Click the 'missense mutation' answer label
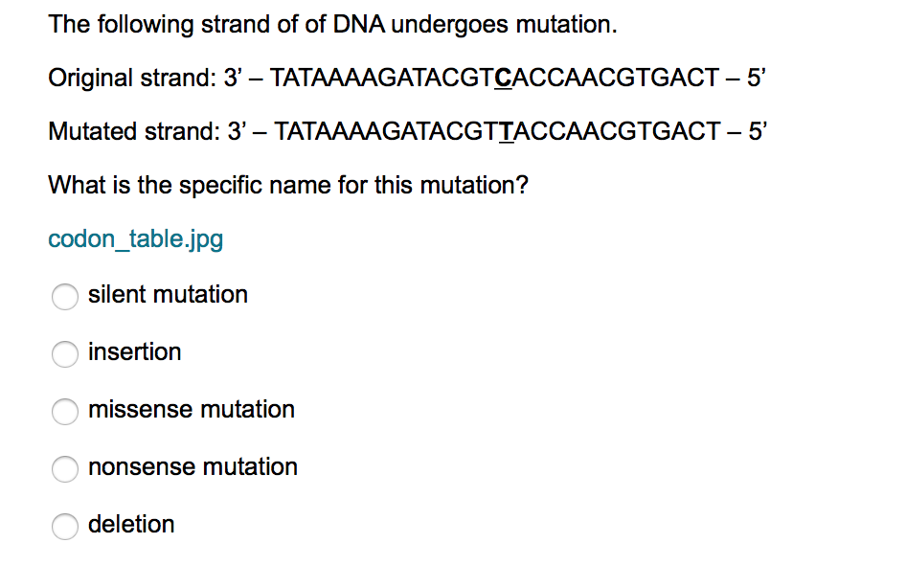The image size is (906, 588). click(x=192, y=410)
